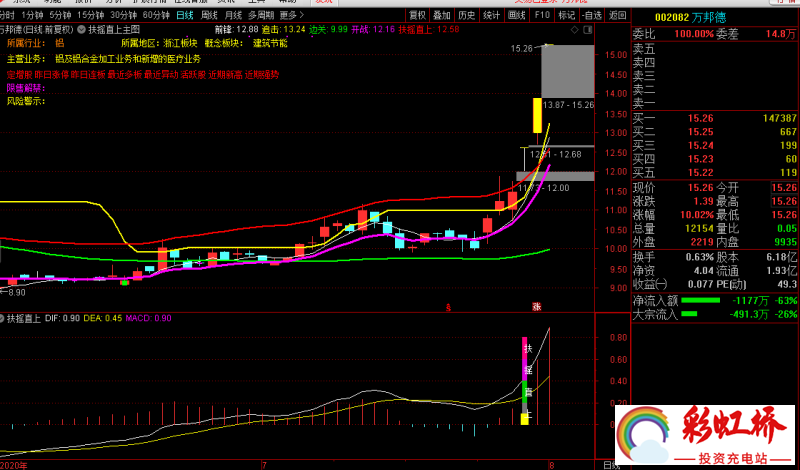Click the 扶摇直上 colored signal bar
The image size is (800, 470).
(x=524, y=381)
